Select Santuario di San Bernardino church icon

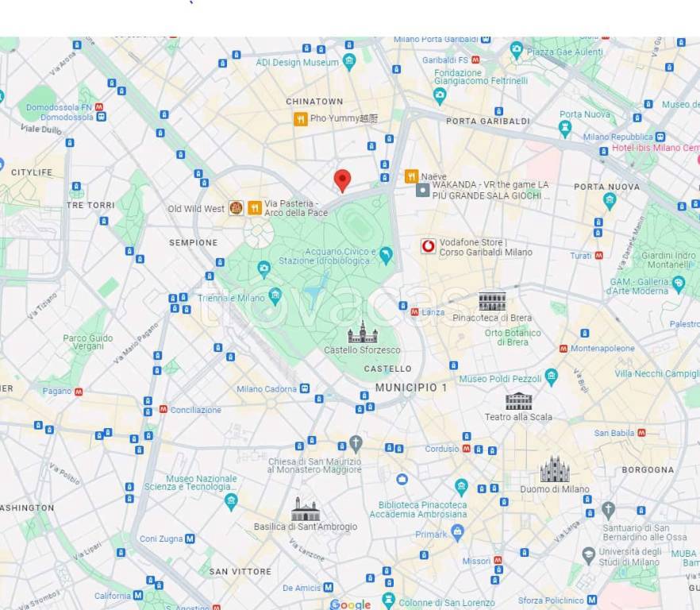coord(608,511)
